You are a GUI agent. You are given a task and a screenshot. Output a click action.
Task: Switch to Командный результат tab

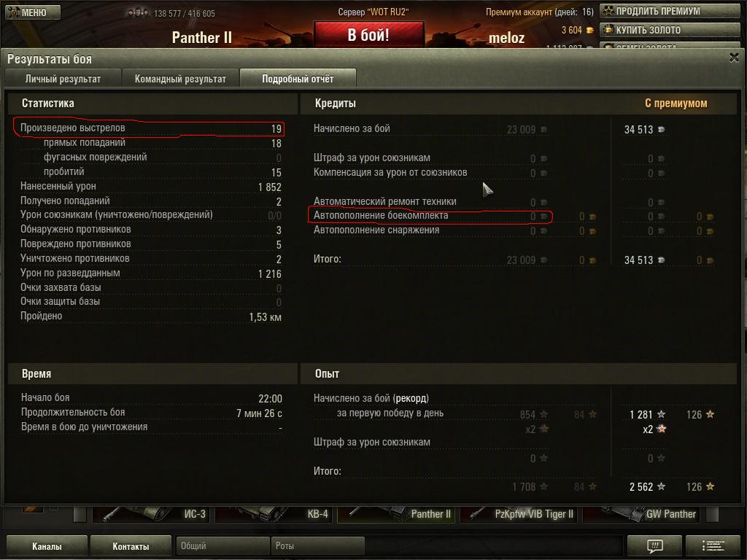(x=180, y=79)
